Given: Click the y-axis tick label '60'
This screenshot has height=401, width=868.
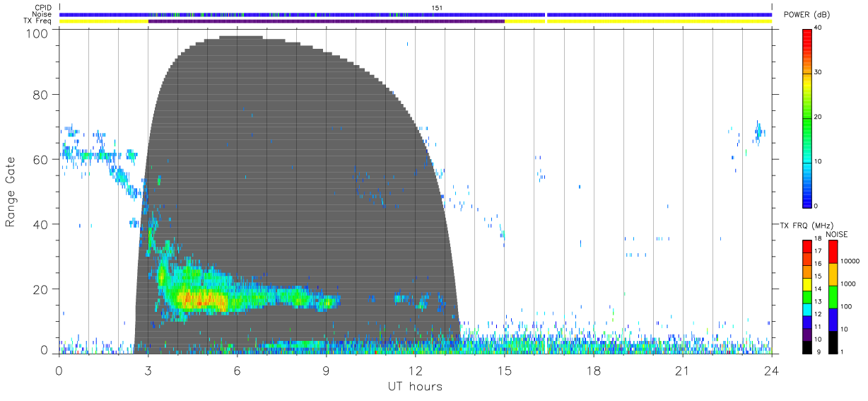Looking at the screenshot, I should [41, 160].
